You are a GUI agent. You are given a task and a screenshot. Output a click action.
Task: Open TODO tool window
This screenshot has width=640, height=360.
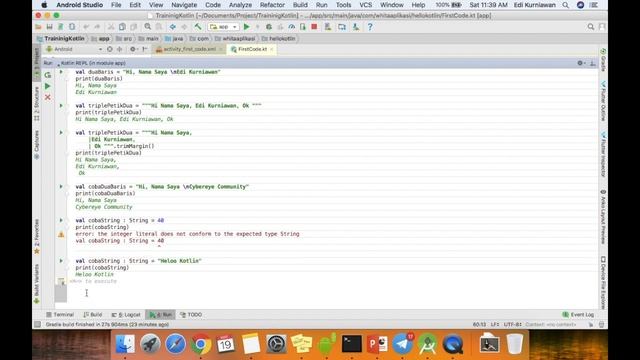pos(191,315)
